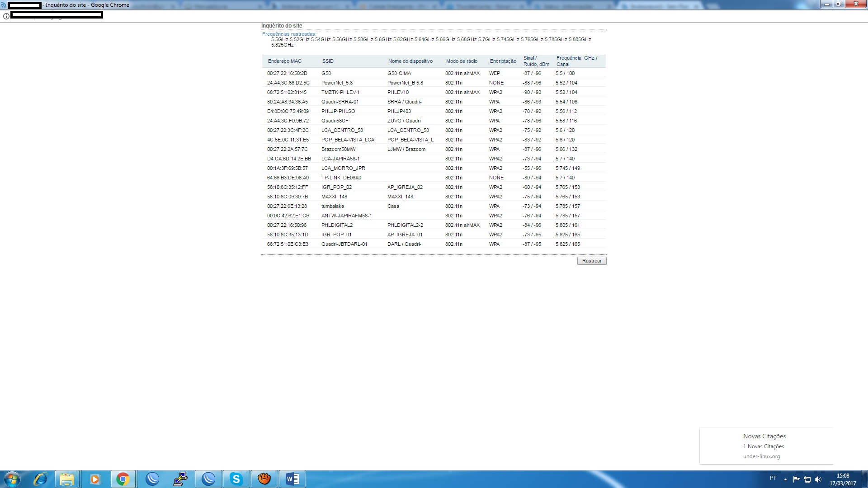Click the Show Desktop strip at taskbar end

pos(865,479)
